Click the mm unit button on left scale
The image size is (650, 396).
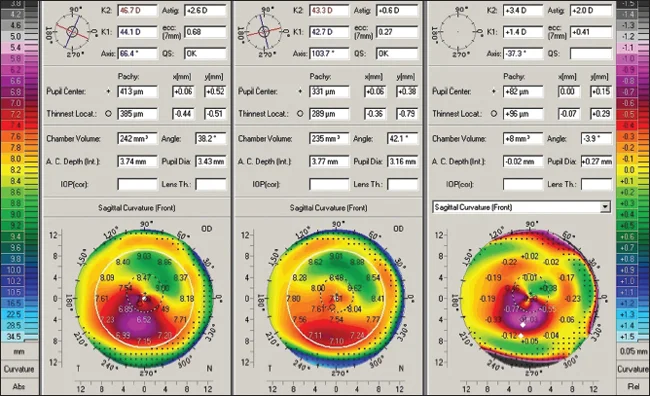pyautogui.click(x=19, y=351)
